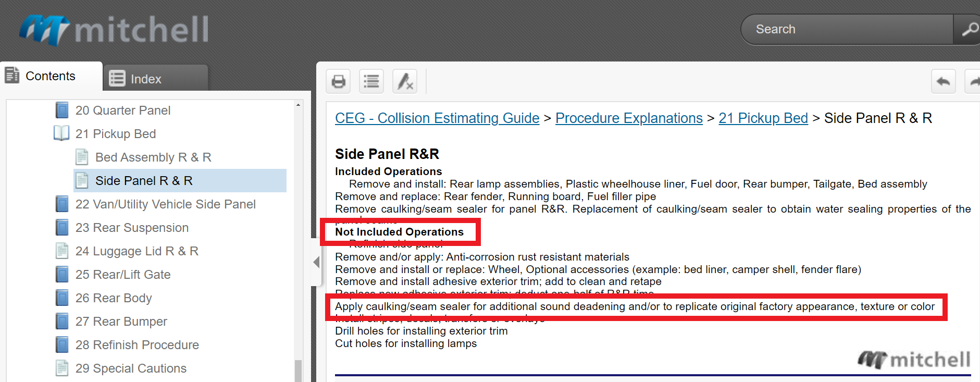Follow the CEG - Collision Estimating Guide breadcrumb
The image size is (980, 382).
click(437, 118)
